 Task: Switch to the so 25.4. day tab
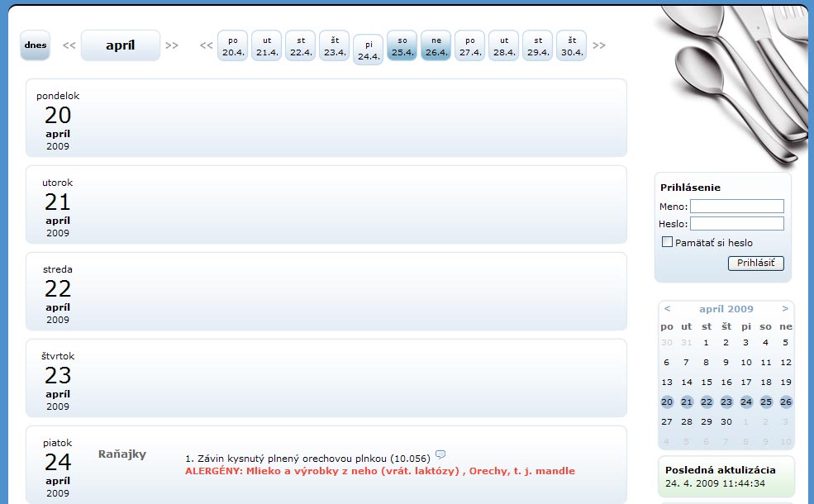402,45
